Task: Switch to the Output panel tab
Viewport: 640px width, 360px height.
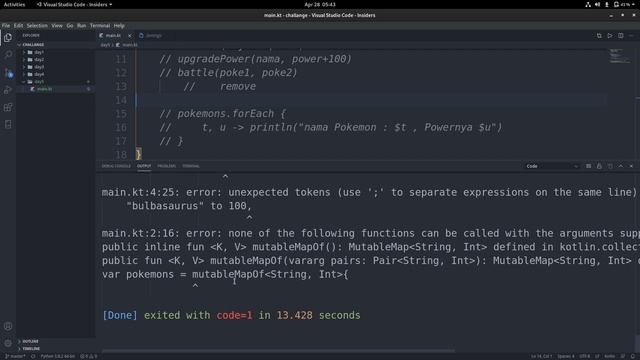Action: (x=144, y=166)
